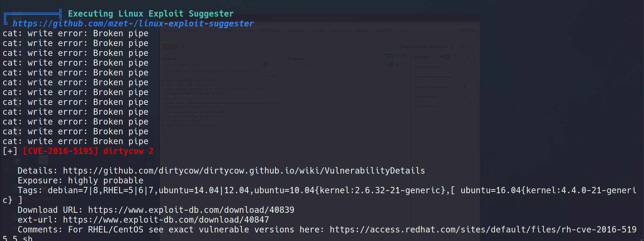644x241 pixels.
Task: Toggle word wrap in Request editor
Action: [x=265, y=65]
